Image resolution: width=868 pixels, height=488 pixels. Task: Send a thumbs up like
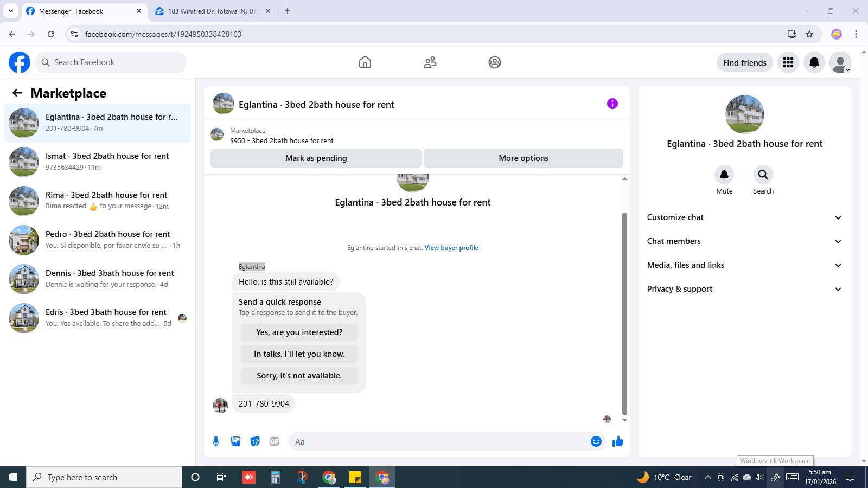[x=617, y=441]
